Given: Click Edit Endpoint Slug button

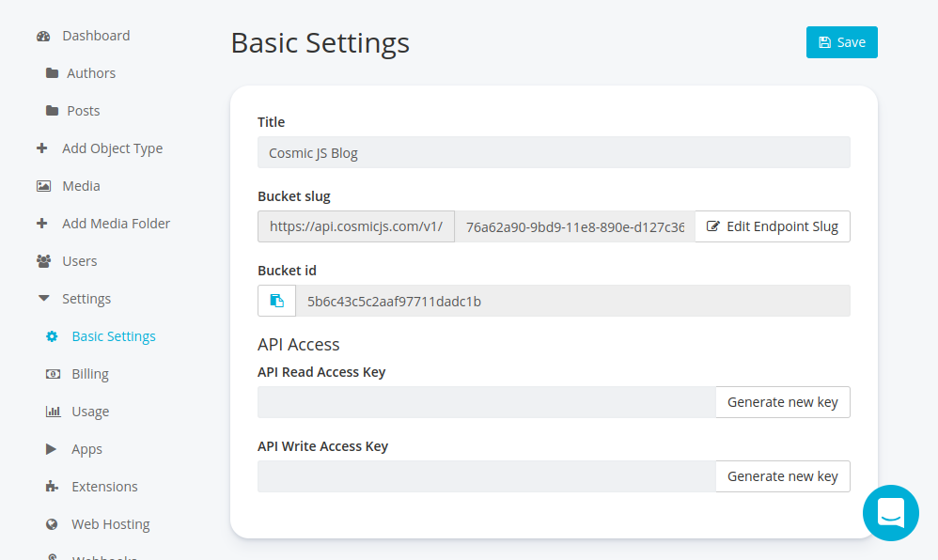Looking at the screenshot, I should pos(773,226).
